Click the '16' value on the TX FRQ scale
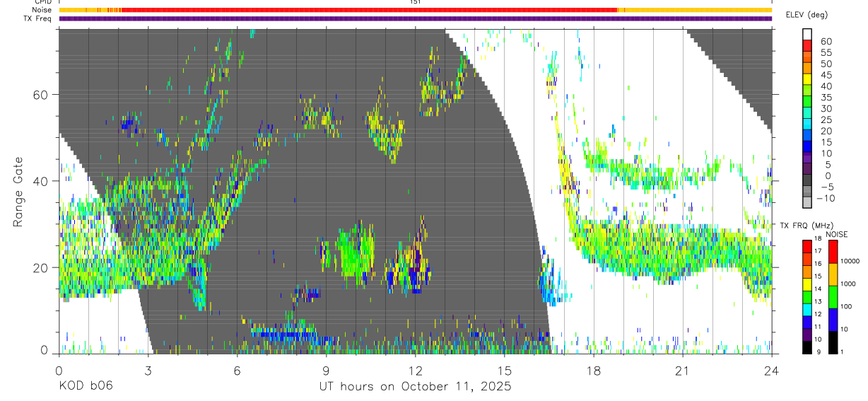Image resolution: width=868 pixels, height=401 pixels. click(819, 263)
